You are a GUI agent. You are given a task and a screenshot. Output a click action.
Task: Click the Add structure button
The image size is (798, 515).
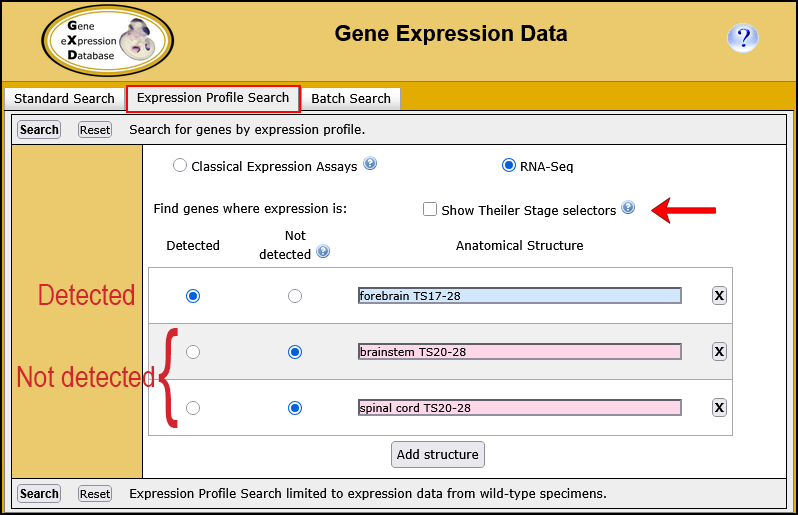tap(438, 454)
